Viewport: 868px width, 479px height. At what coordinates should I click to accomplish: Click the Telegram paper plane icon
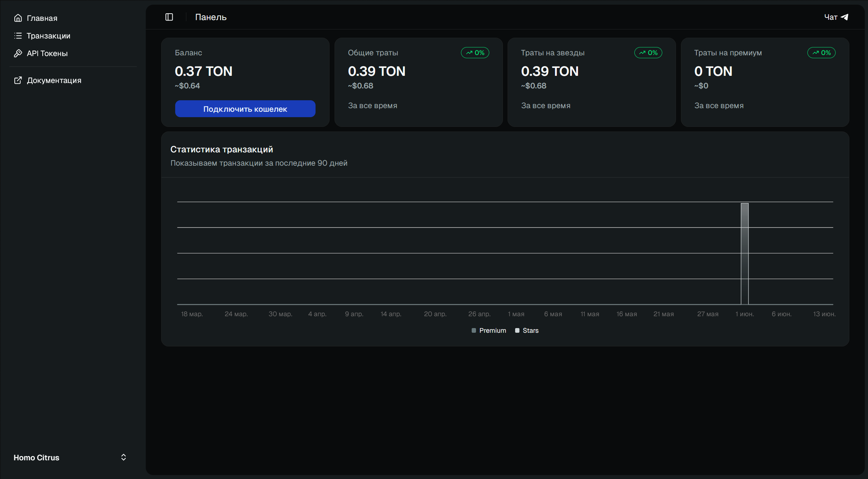click(x=845, y=17)
